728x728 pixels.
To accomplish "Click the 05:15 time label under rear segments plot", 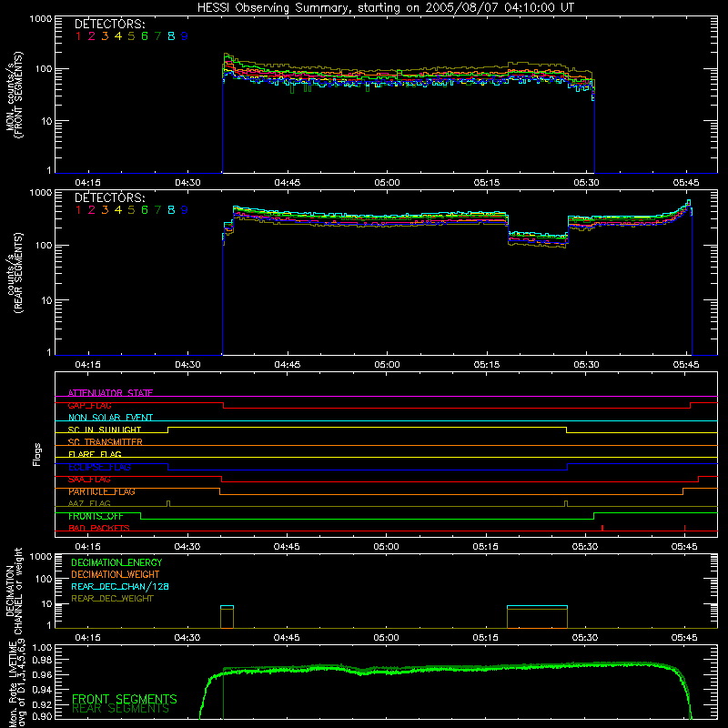I will [487, 365].
